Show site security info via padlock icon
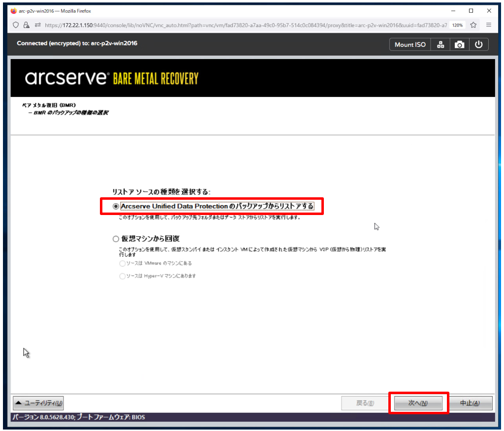Viewport: 504px width, 431px height. pyautogui.click(x=27, y=25)
